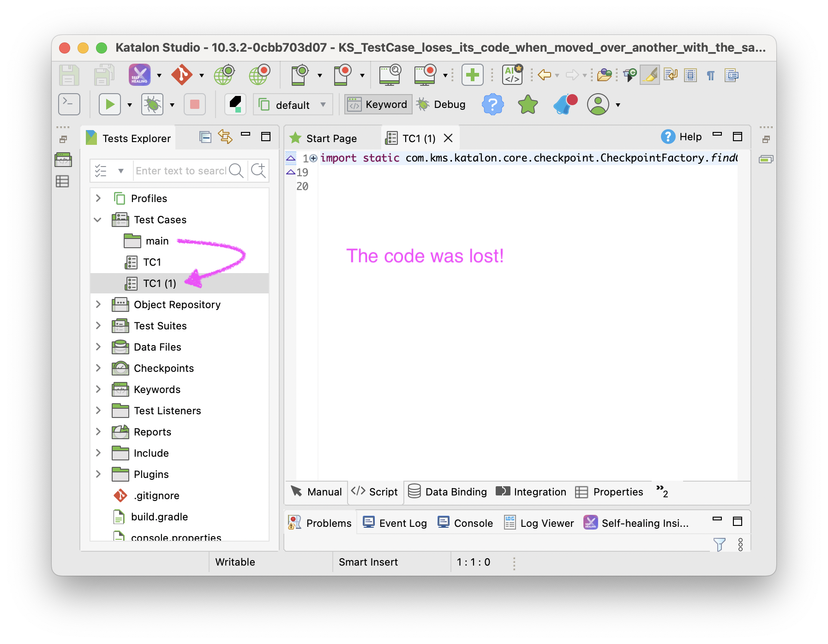This screenshot has width=828, height=644.
Task: Open the default profile dropdown
Action: 293,105
